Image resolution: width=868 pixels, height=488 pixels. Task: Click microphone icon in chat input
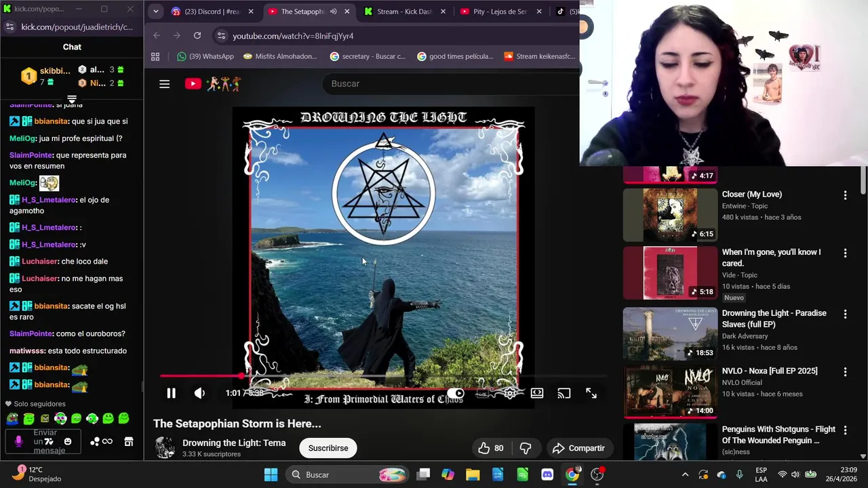pyautogui.click(x=18, y=441)
